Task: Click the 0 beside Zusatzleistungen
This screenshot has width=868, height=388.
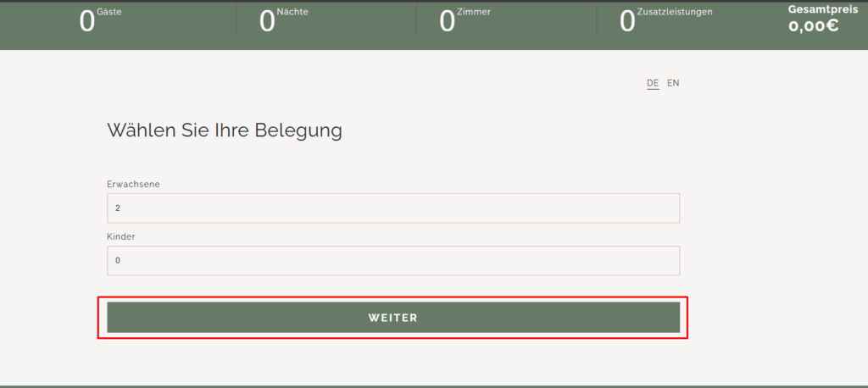Action: (x=627, y=22)
